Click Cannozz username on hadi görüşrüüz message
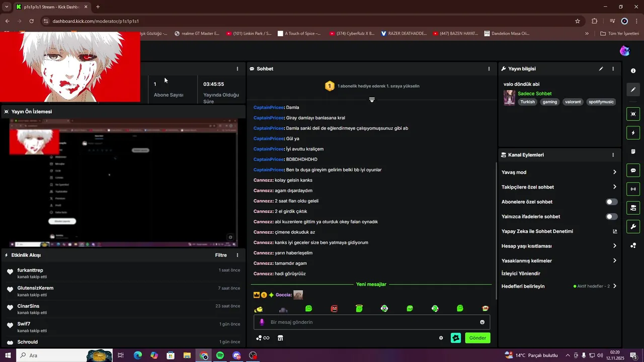Screen dimensions: 644x362 coord(263,274)
